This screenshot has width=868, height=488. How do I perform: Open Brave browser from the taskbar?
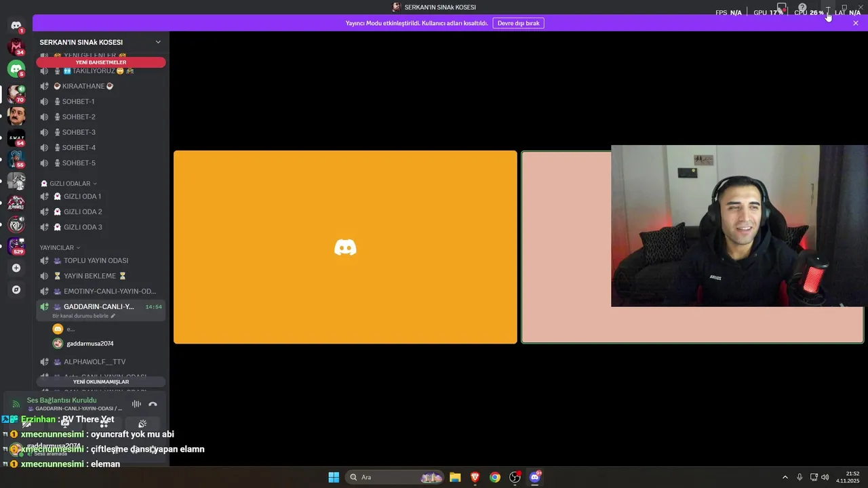pyautogui.click(x=475, y=477)
